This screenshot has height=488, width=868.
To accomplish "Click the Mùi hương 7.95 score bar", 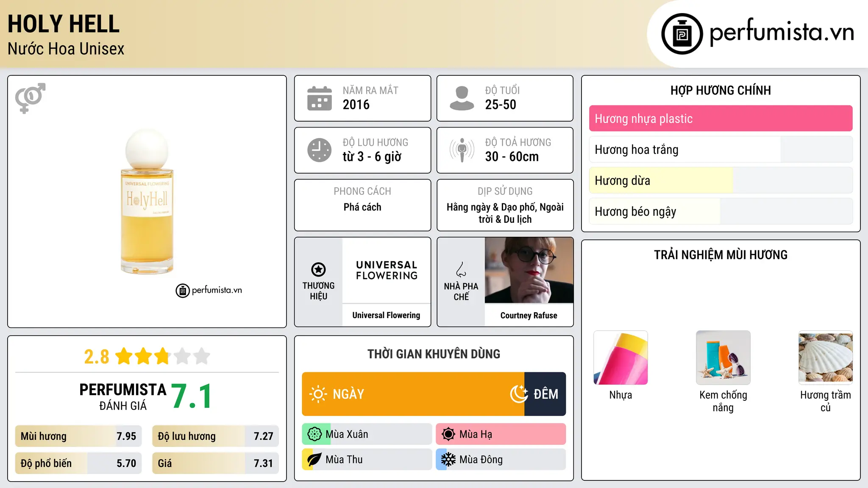I will (x=78, y=436).
